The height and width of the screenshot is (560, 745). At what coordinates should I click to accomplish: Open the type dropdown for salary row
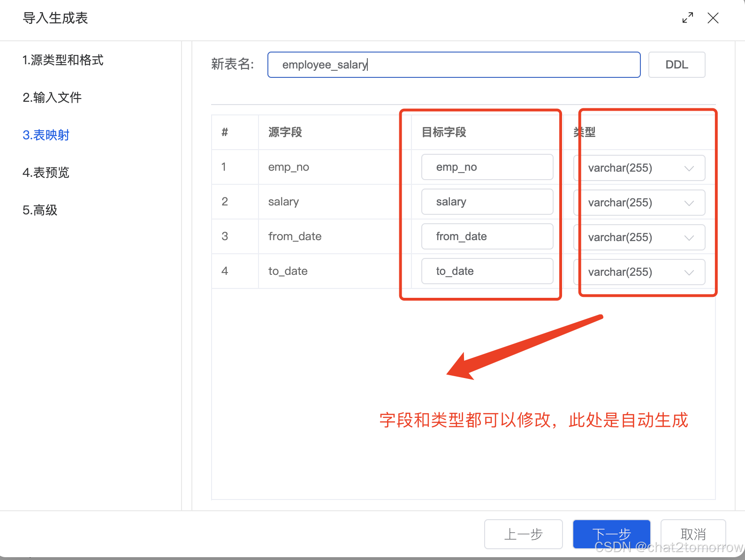pyautogui.click(x=639, y=203)
